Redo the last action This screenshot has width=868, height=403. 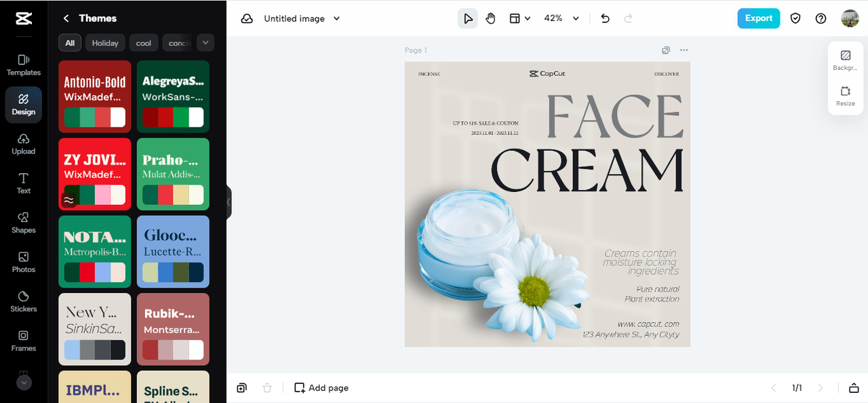[628, 18]
